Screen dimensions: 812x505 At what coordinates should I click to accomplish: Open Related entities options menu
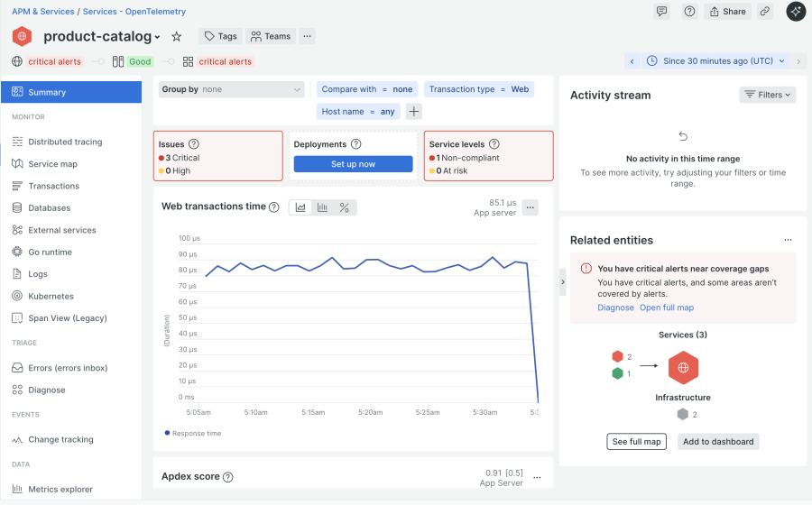[788, 240]
